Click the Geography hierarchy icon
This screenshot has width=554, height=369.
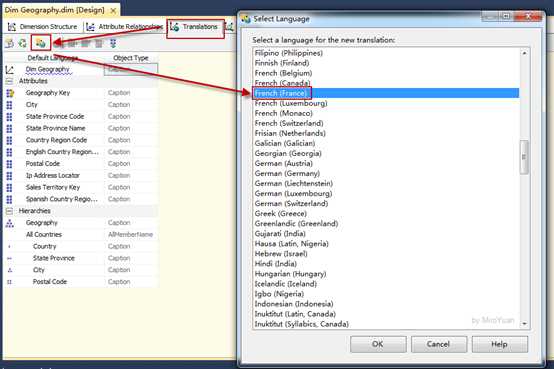[10, 223]
